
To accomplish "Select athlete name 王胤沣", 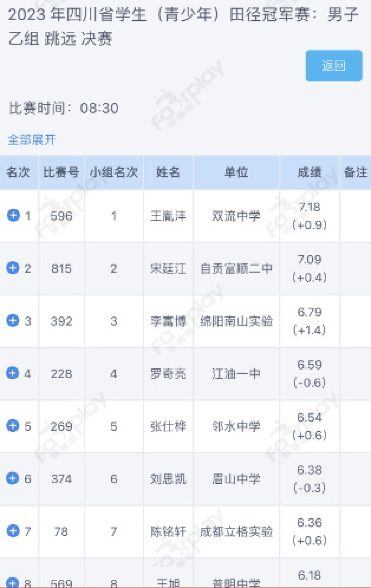I will pyautogui.click(x=168, y=216).
